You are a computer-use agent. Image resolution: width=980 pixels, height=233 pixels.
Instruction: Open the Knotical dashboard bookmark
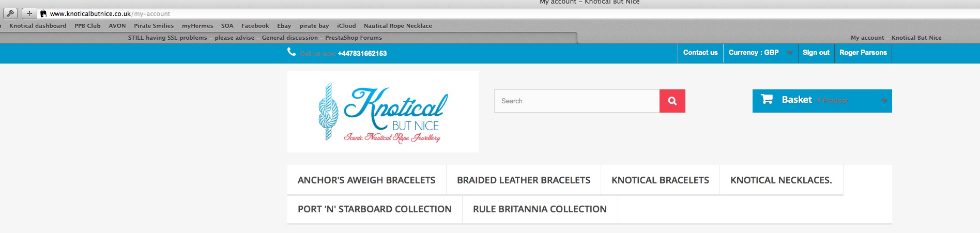(38, 26)
